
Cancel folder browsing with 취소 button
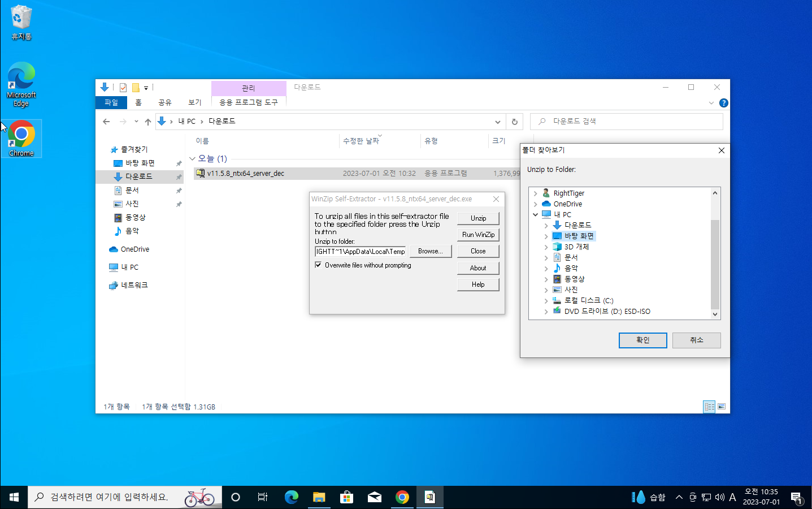point(697,340)
